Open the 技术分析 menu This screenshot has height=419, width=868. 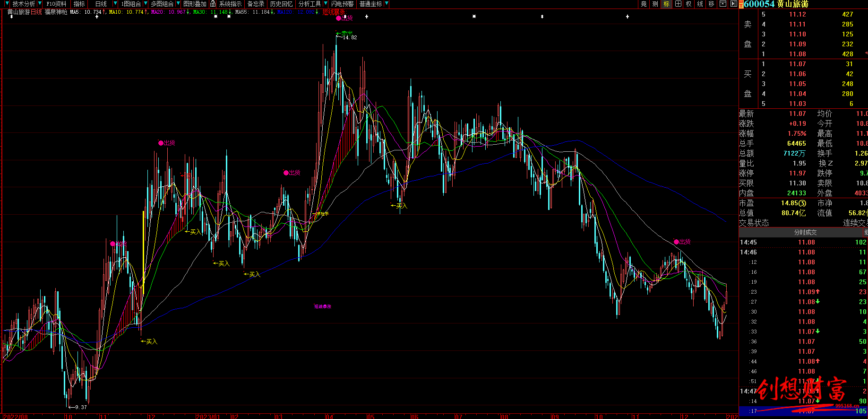tap(24, 4)
